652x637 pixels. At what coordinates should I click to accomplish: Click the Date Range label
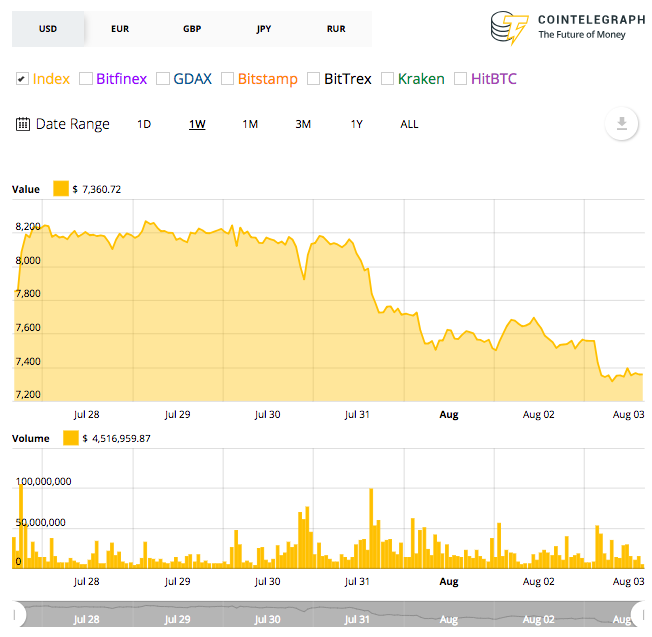[x=73, y=124]
